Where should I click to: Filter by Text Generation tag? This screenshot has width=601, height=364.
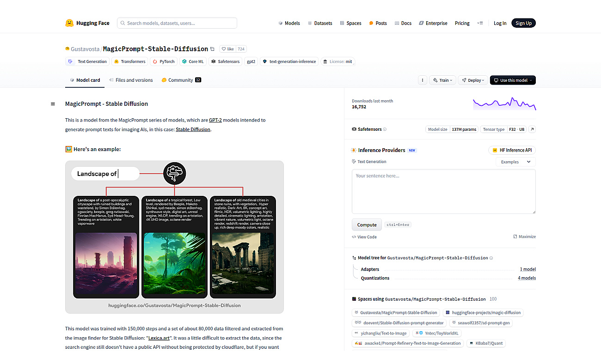[87, 61]
